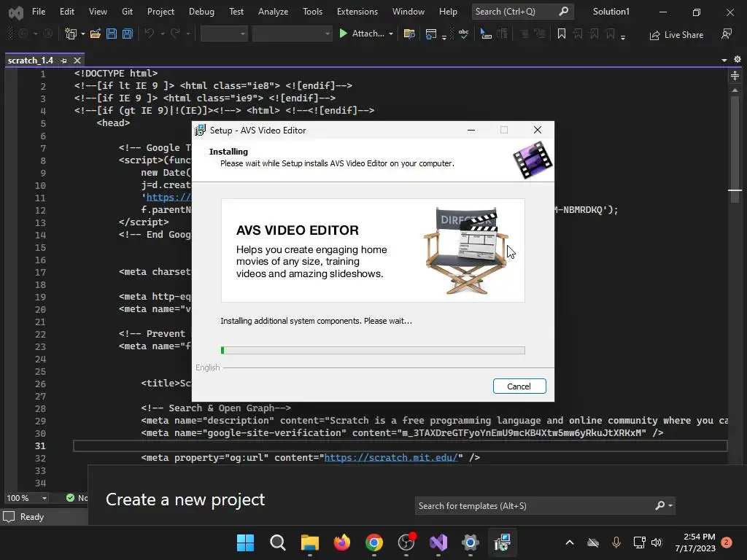Click the volume speaker tray icon
Screen dimensions: 747x560
click(x=657, y=542)
